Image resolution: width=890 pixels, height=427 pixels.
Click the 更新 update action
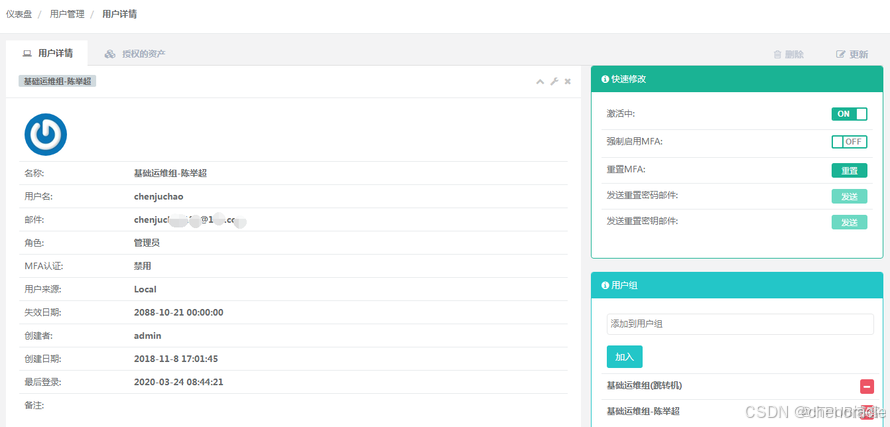tap(852, 55)
